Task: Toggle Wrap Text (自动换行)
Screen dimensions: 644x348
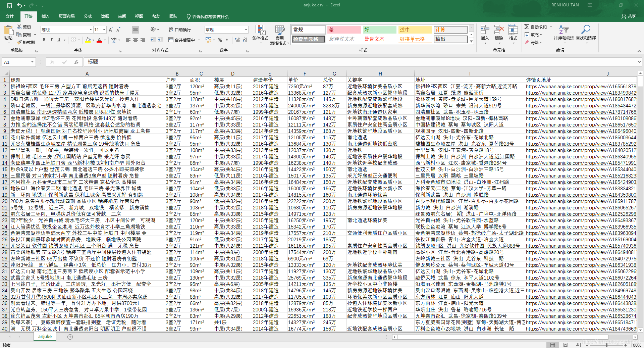Action: 180,30
